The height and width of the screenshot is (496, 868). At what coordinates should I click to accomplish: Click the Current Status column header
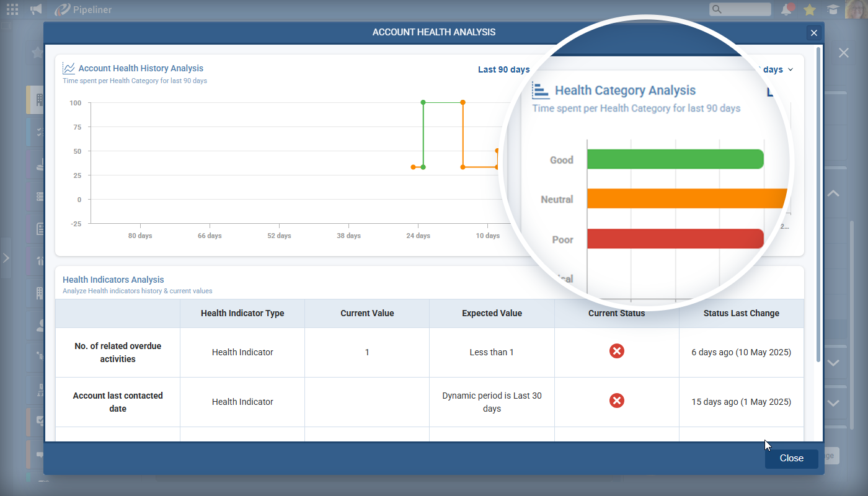click(616, 313)
